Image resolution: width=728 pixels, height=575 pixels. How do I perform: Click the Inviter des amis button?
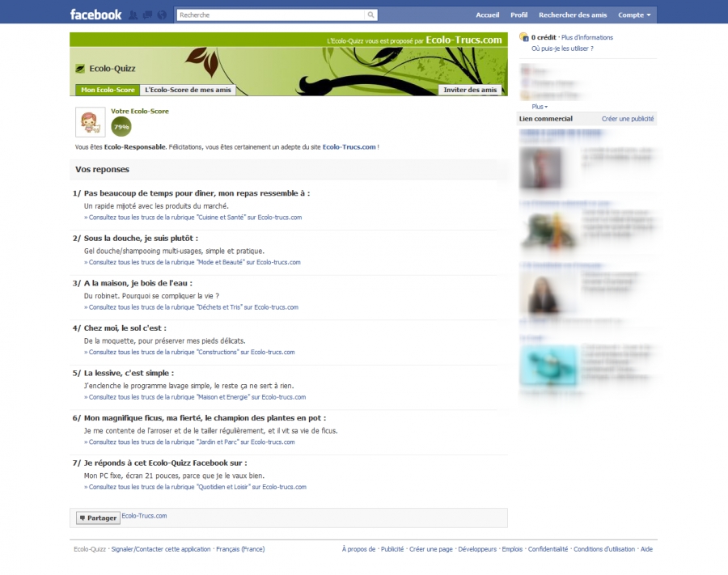[470, 90]
